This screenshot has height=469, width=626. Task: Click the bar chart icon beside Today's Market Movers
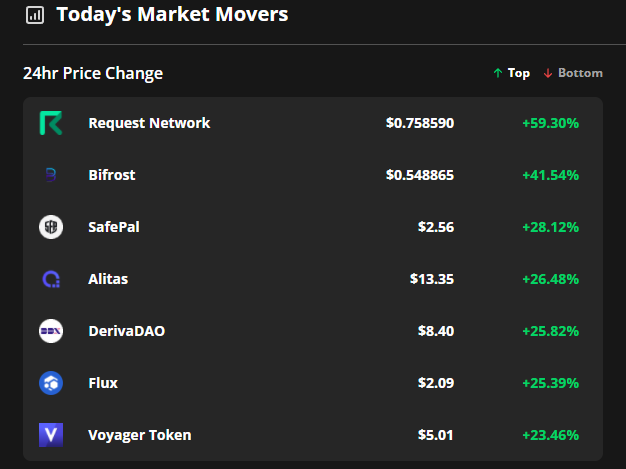[35, 15]
